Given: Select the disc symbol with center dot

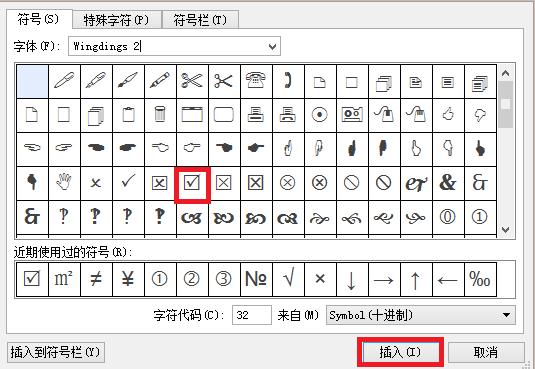Looking at the screenshot, I should pos(320,115).
